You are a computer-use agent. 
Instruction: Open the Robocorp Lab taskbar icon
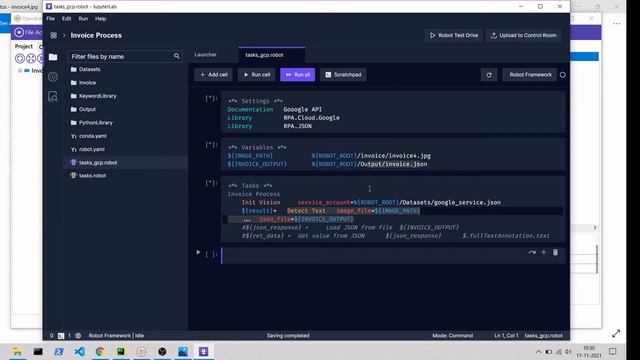coord(204,351)
